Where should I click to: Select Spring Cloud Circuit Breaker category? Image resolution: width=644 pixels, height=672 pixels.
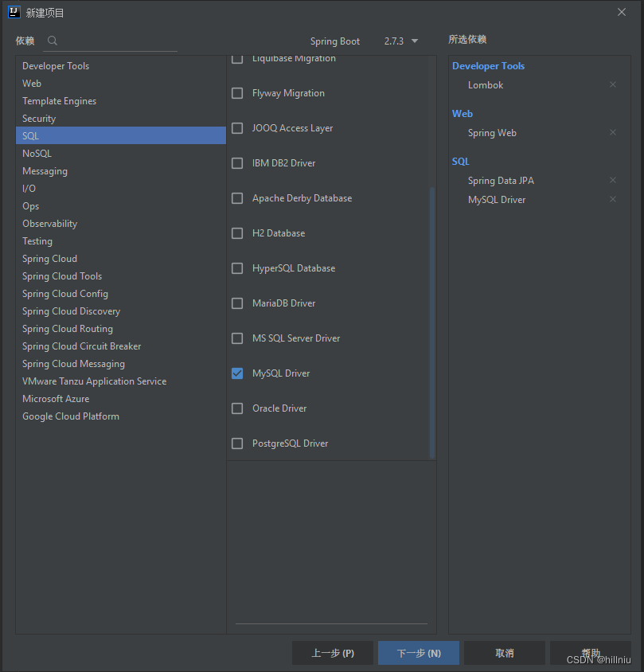(x=121, y=346)
